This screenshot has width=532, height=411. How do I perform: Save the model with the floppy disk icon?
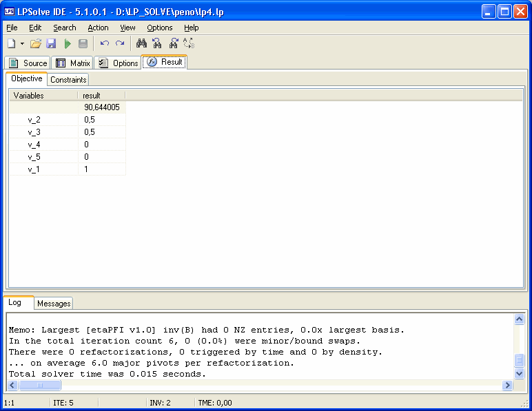51,43
